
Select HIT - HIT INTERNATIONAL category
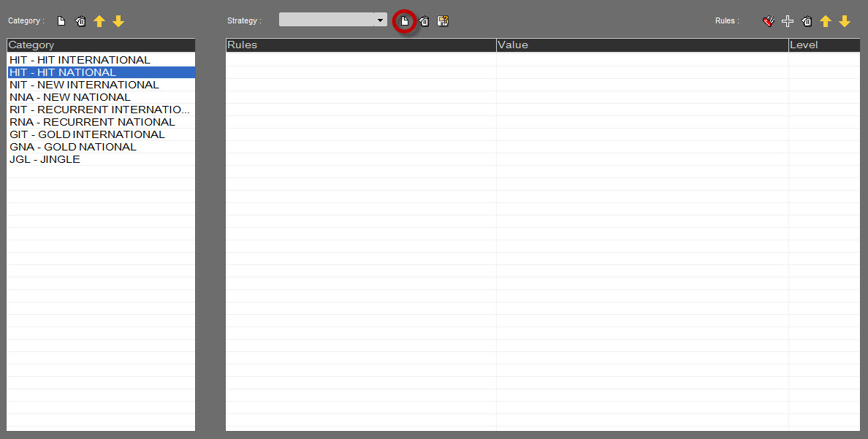[x=80, y=60]
